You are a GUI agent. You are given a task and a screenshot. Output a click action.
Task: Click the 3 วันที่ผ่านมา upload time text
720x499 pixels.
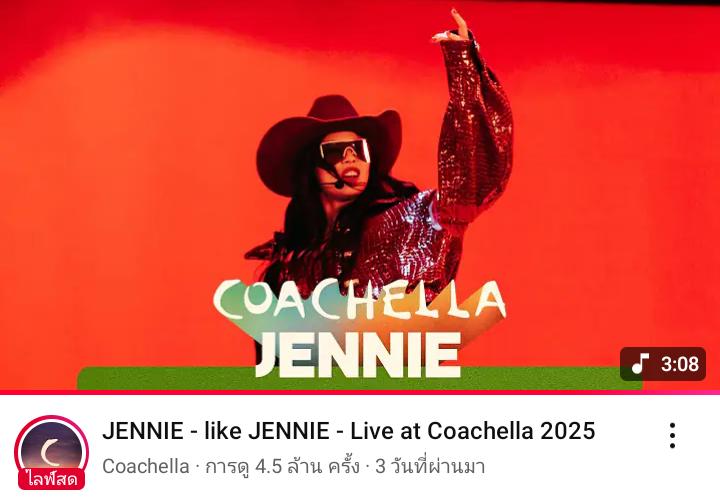430,466
